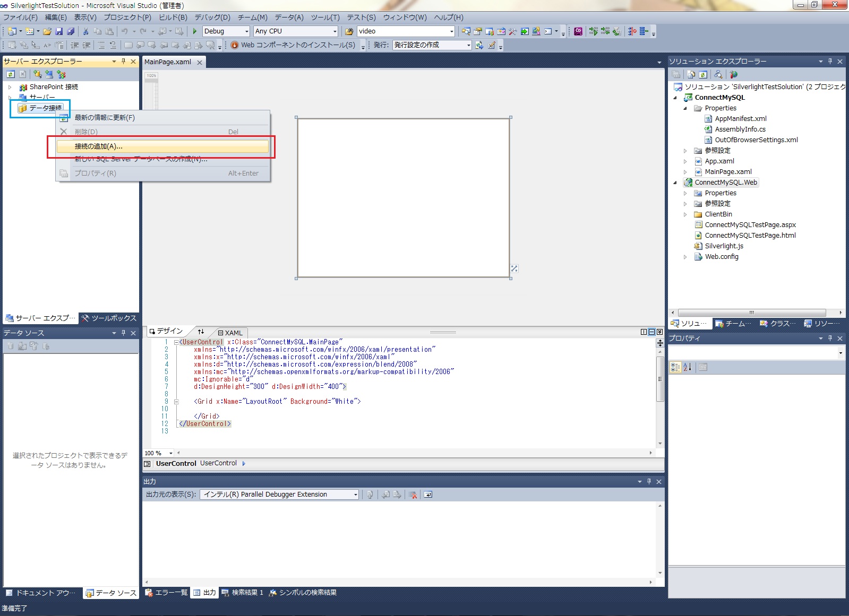Viewport: 849px width, 616px height.
Task: Click the Add New Item icon
Action: 30,31
